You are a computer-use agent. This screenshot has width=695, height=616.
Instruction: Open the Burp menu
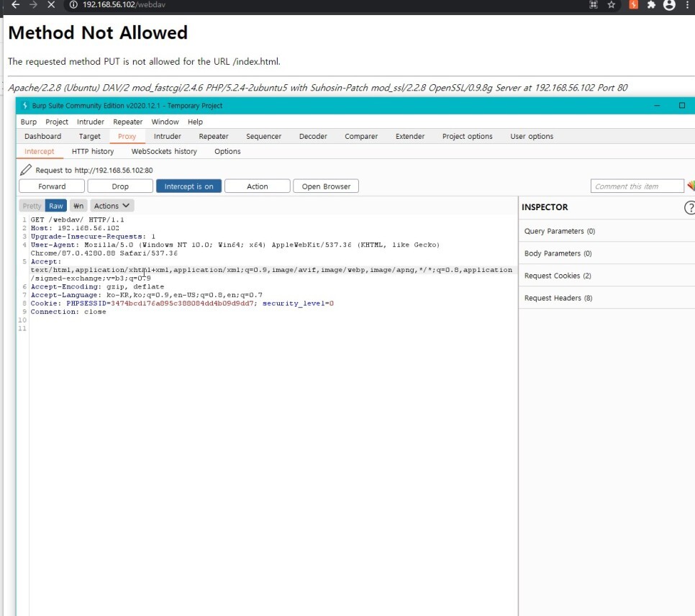28,122
